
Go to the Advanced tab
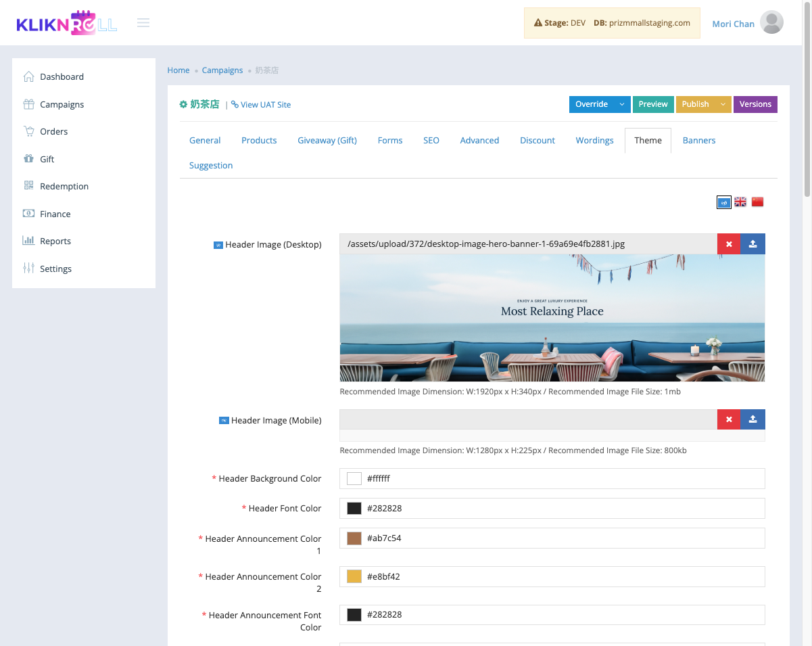click(479, 141)
